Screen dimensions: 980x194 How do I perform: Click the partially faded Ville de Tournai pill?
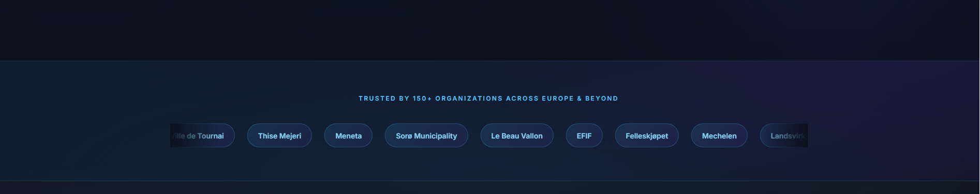tap(202, 135)
